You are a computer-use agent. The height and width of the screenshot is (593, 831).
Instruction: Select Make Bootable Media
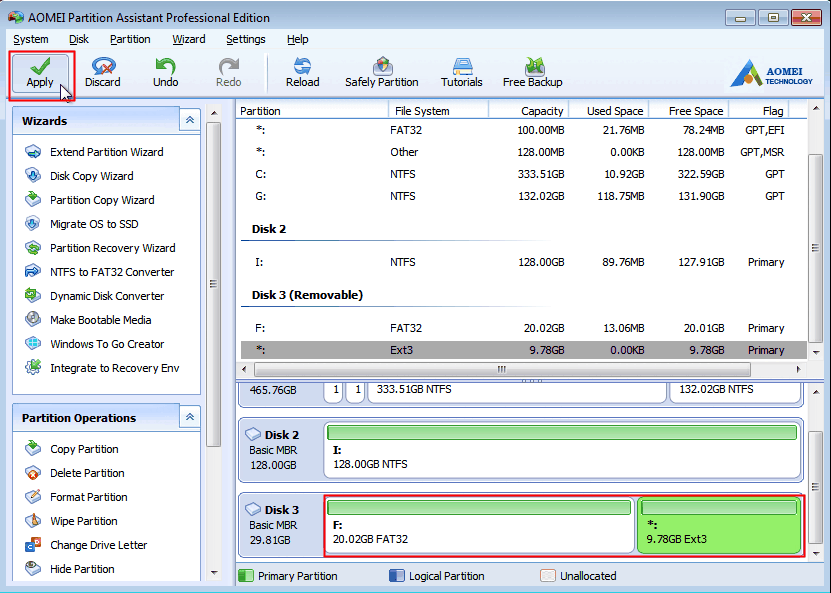pos(89,320)
